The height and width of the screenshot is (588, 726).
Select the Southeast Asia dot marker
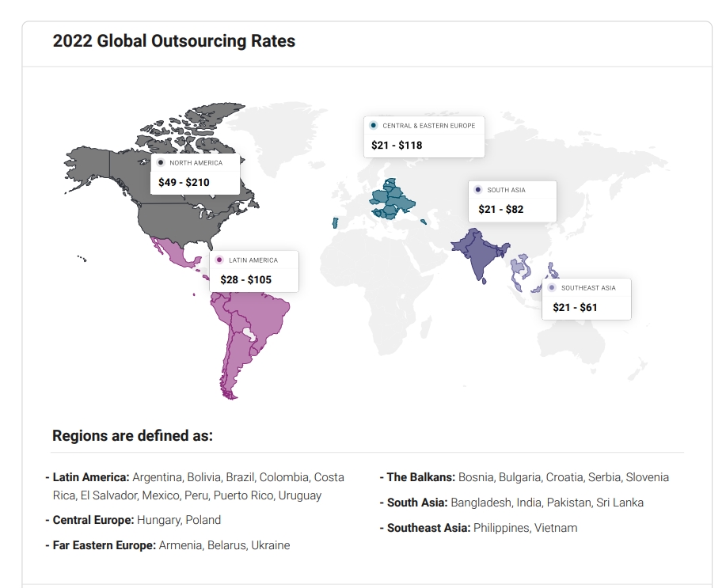click(552, 287)
